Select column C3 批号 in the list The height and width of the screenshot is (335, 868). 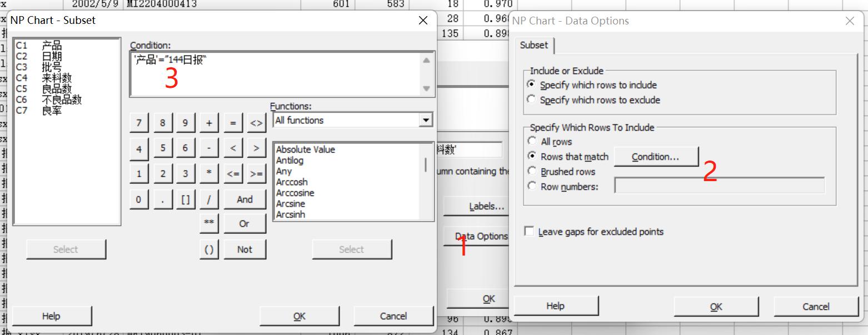(x=67, y=67)
